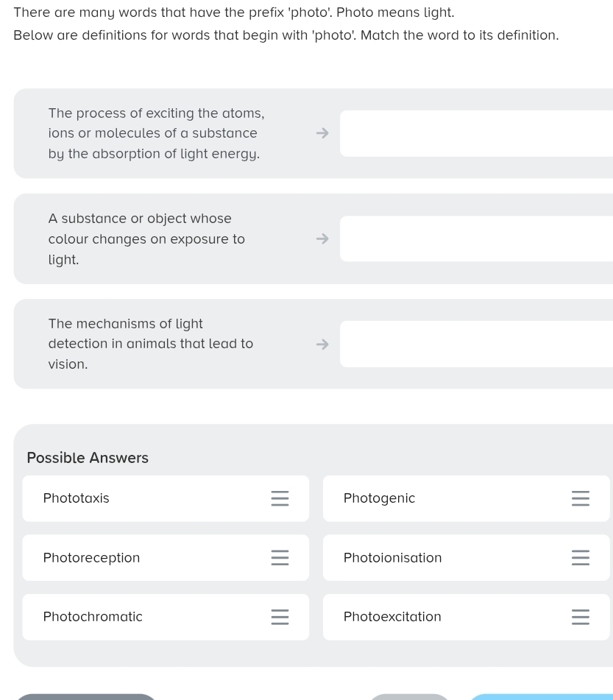Select the answer box for colour changes definition

tap(476, 238)
